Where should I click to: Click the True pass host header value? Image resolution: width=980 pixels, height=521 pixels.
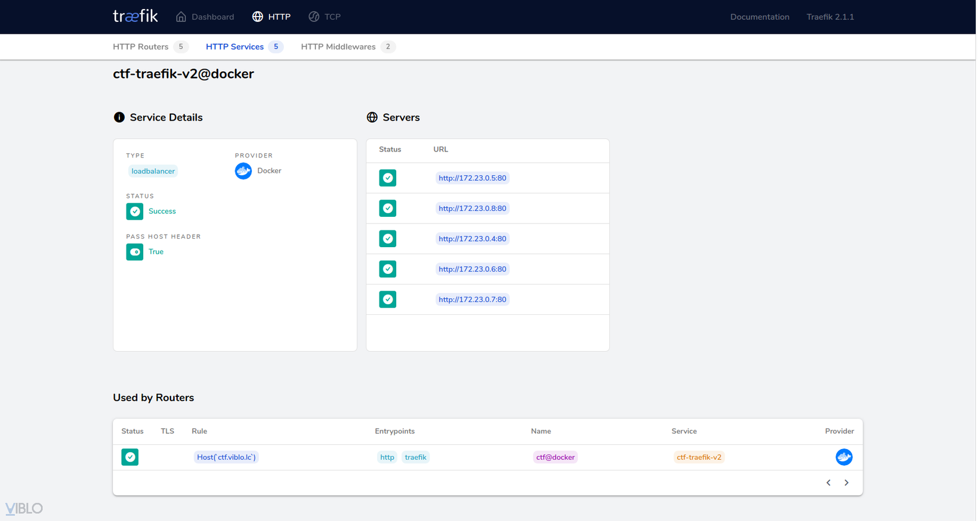156,252
